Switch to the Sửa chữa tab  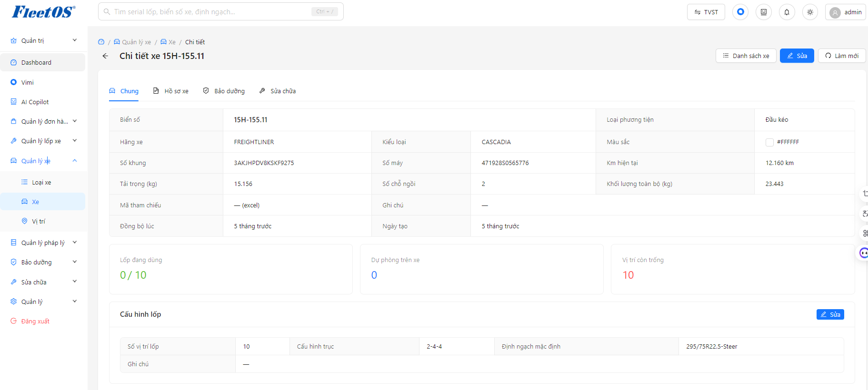coord(278,91)
